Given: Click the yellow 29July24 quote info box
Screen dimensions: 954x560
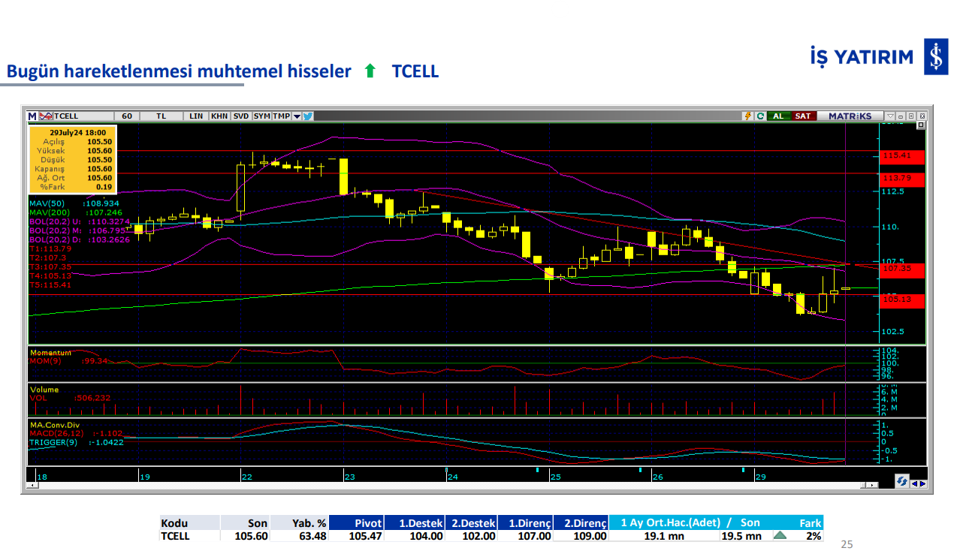Looking at the screenshot, I should (72, 158).
